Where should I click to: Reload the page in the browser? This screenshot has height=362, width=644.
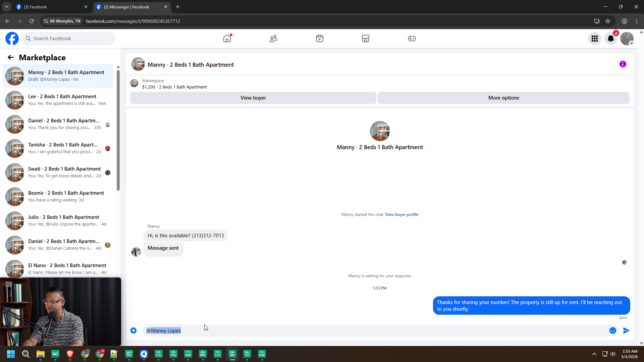(x=32, y=21)
